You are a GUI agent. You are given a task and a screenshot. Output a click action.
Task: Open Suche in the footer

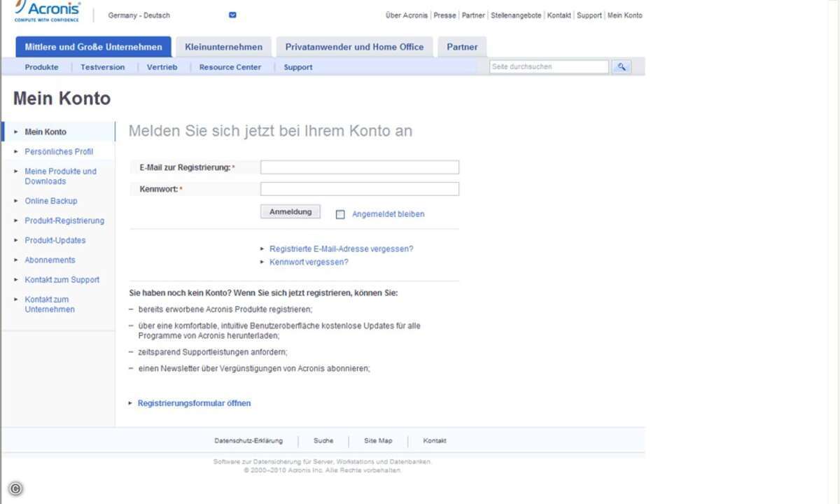323,441
